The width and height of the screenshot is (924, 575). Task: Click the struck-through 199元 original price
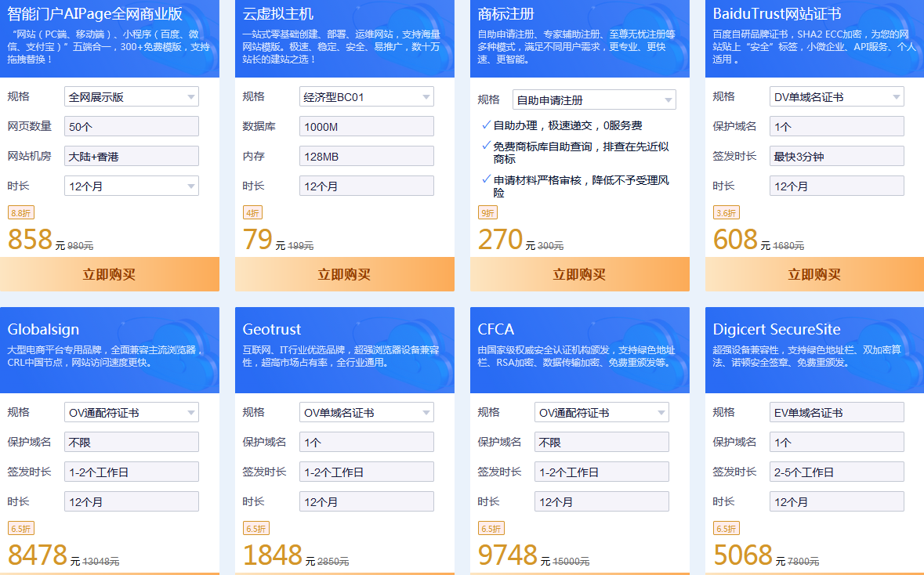[x=300, y=246]
